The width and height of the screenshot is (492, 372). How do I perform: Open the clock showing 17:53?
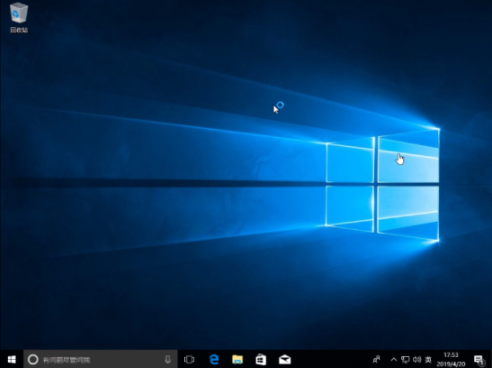451,355
